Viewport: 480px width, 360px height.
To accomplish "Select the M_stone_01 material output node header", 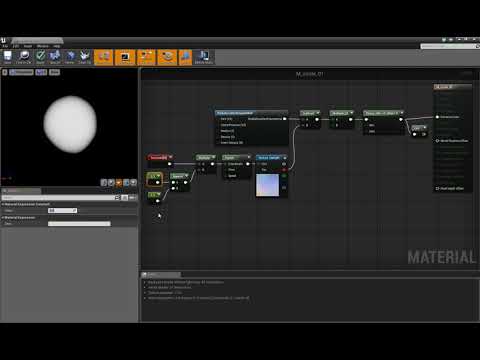I will (453, 87).
